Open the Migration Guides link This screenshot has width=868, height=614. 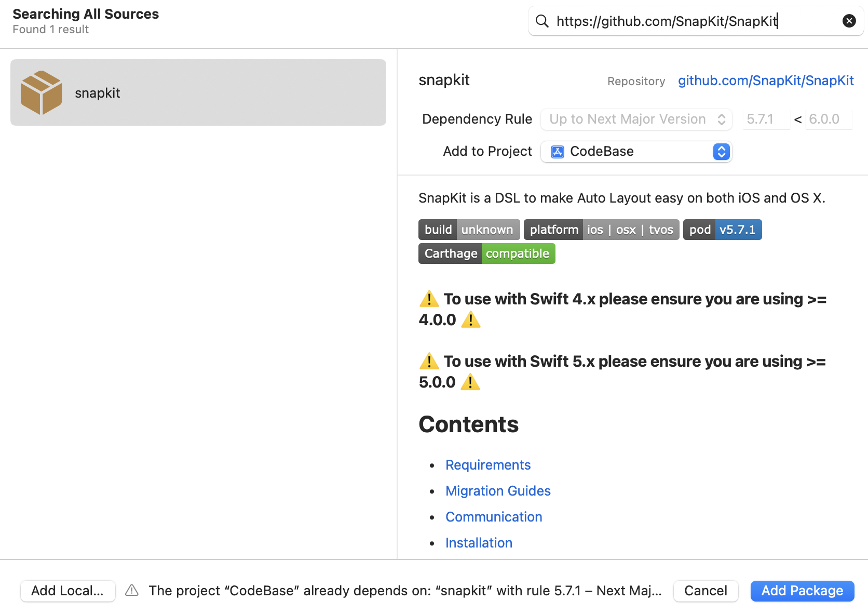click(x=498, y=491)
